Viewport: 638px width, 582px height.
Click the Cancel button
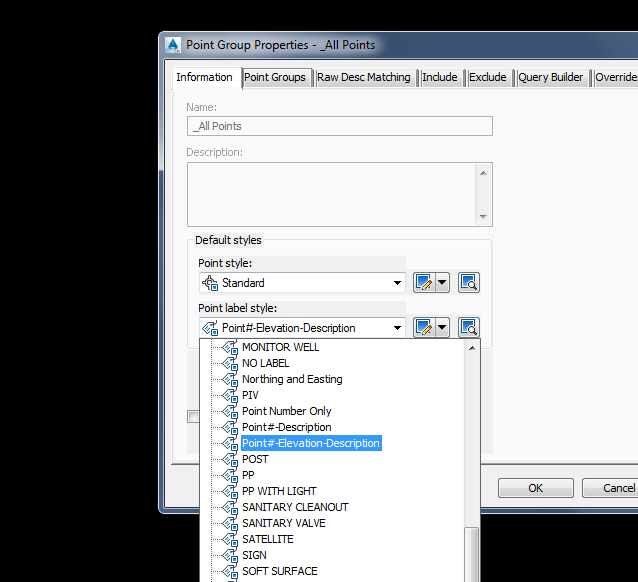pos(610,488)
